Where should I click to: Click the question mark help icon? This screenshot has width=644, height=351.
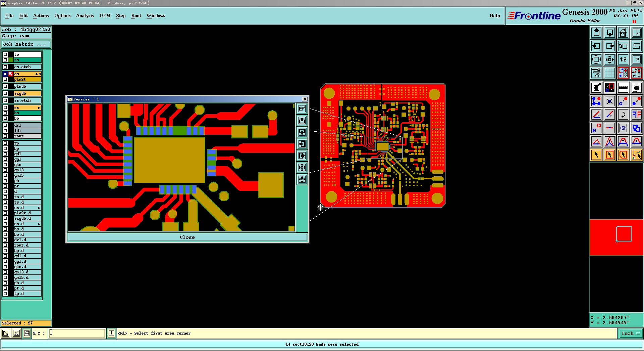coord(637,59)
